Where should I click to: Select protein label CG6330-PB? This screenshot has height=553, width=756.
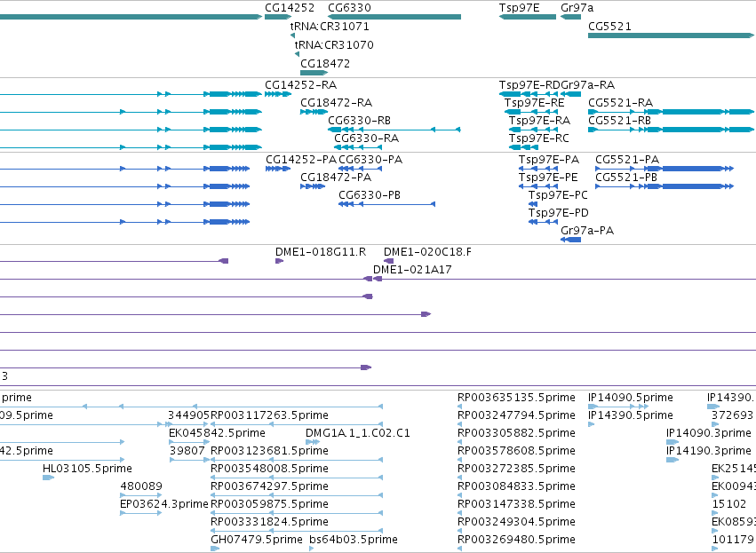click(370, 195)
